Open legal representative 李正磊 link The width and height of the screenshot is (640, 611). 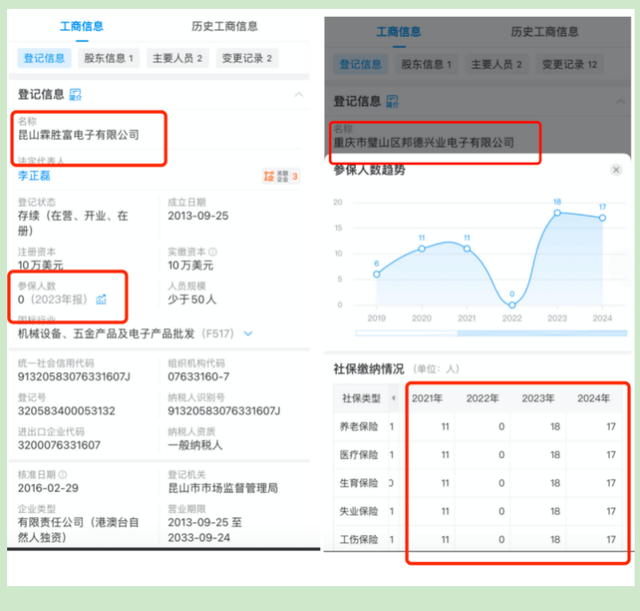click(34, 176)
